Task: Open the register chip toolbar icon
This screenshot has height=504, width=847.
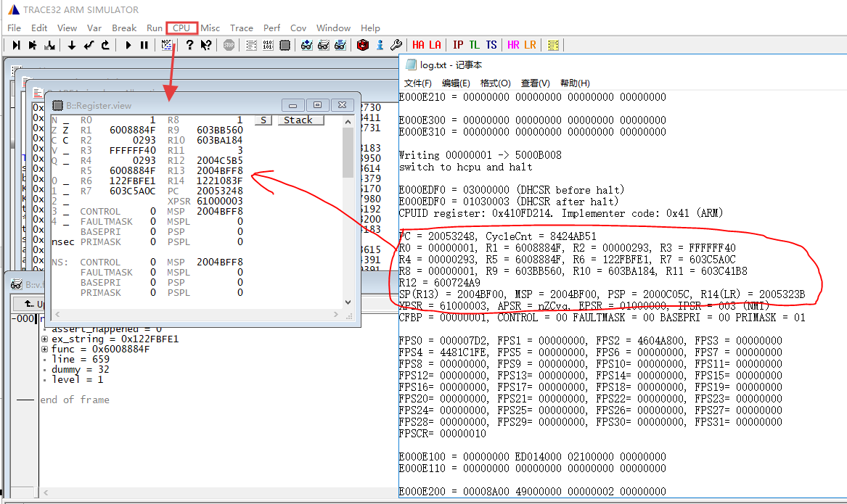Action: point(285,46)
